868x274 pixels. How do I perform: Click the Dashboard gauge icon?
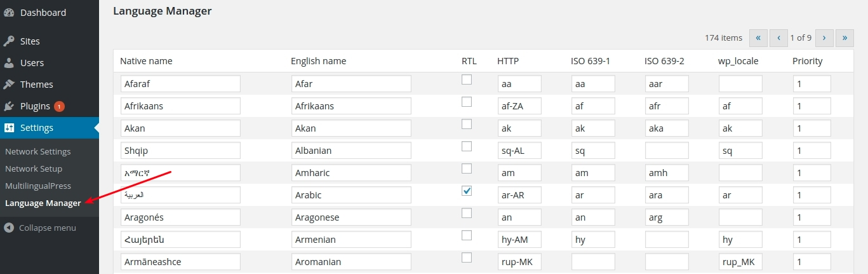10,13
